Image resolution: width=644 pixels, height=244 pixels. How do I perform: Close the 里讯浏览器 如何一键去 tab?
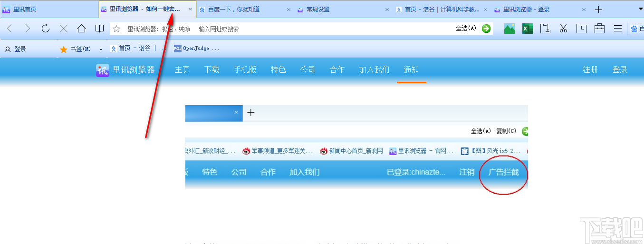click(191, 10)
